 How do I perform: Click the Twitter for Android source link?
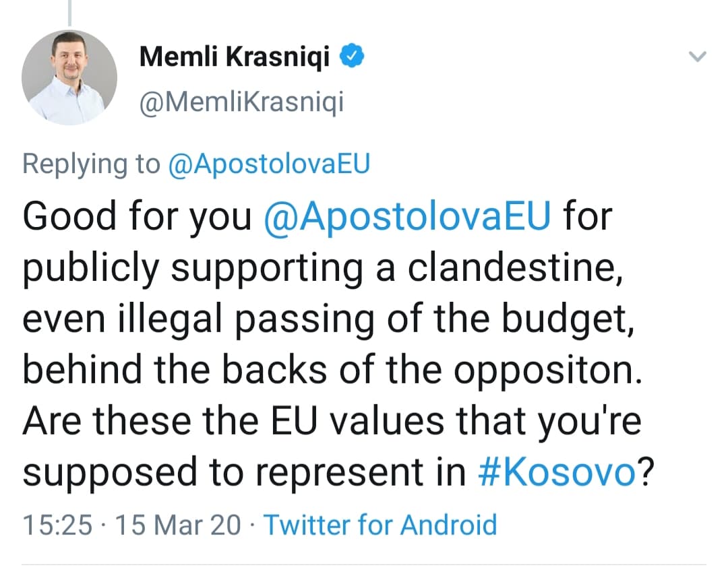coord(380,524)
